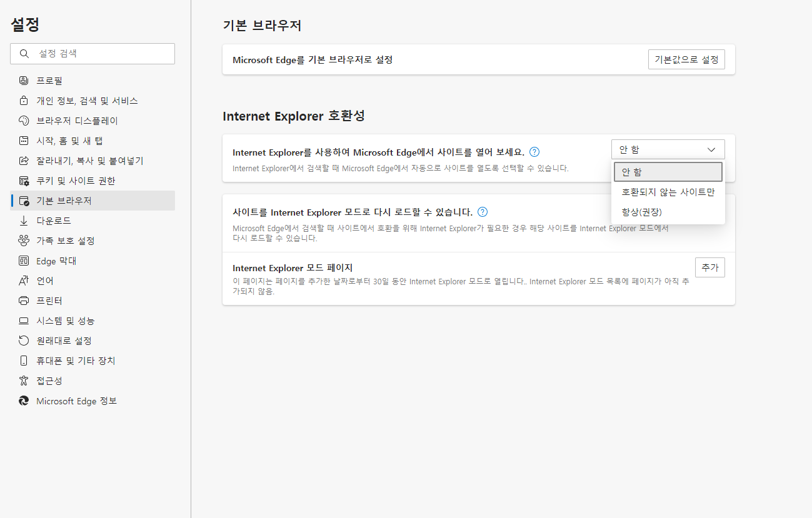Viewport: 812px width, 518px height.
Task: Click the magnifier icon in settings search
Action: (24, 54)
